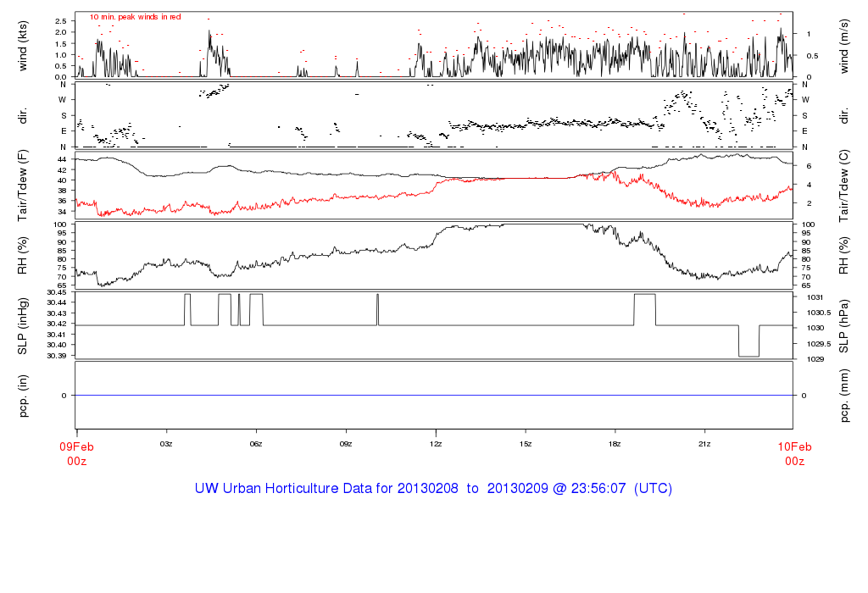Click the narrow SLP spike near 10z
Viewport: 868px width, 593px height.
377,310
